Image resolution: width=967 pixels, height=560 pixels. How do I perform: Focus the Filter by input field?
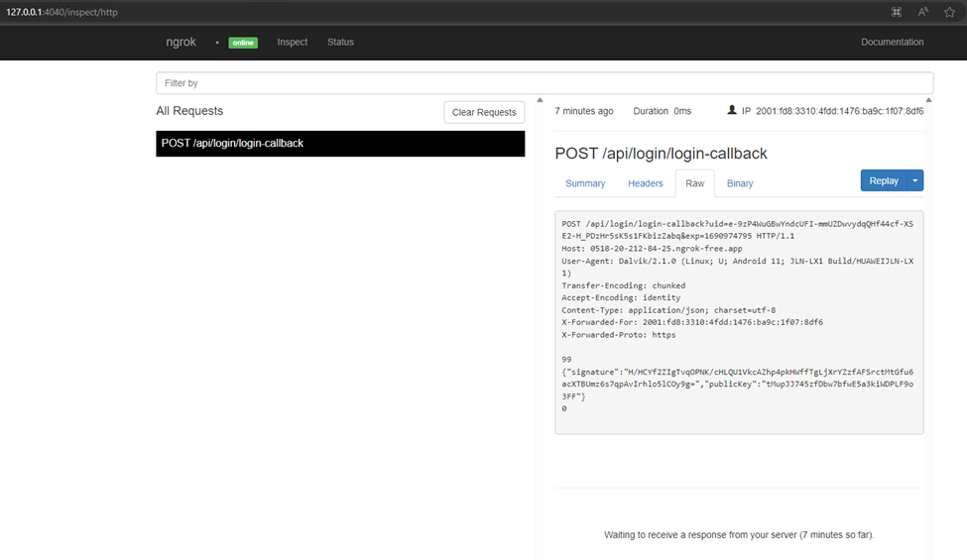pos(544,83)
